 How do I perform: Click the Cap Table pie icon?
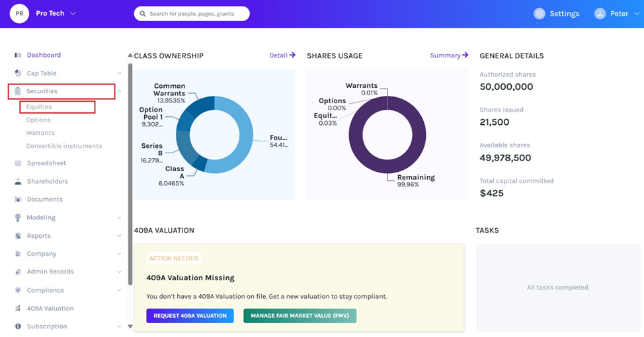tap(18, 73)
